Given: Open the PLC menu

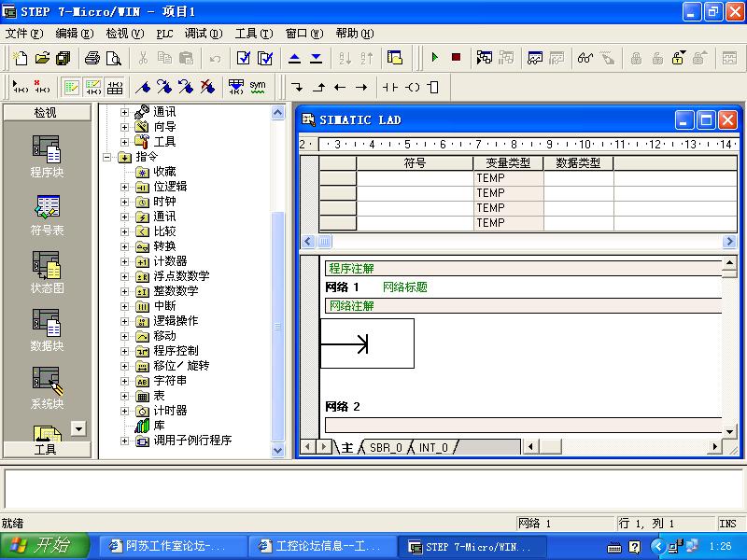Looking at the screenshot, I should pyautogui.click(x=164, y=34).
